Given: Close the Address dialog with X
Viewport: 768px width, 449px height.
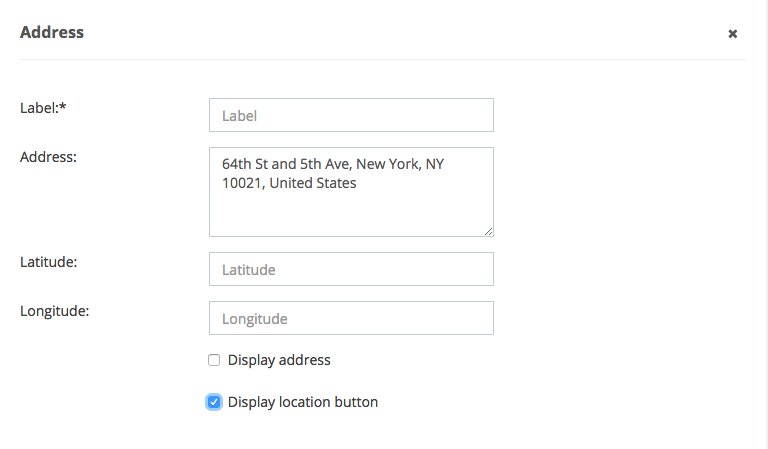Looking at the screenshot, I should tap(732, 34).
